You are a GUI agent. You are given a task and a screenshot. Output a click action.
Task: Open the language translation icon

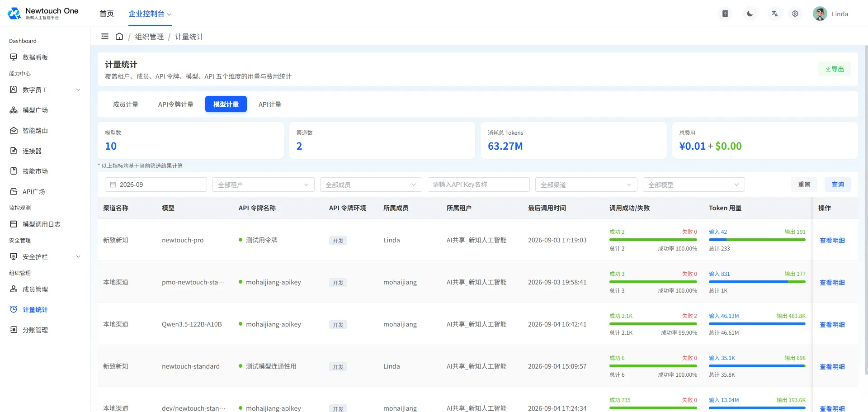tap(775, 14)
